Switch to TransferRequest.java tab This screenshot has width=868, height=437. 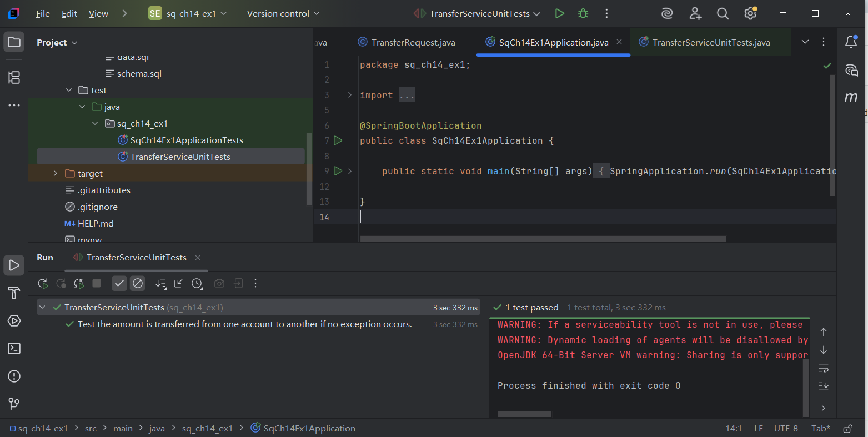[x=407, y=42]
